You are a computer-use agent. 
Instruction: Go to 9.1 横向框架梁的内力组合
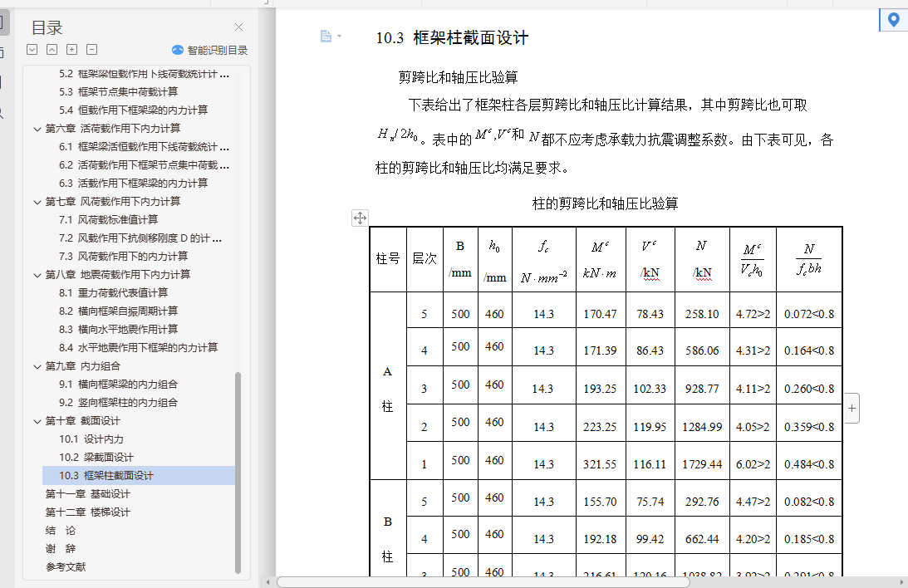pos(118,385)
